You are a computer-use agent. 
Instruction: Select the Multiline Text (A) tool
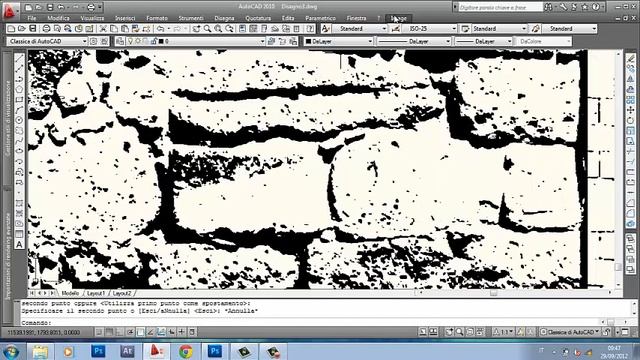[19, 244]
